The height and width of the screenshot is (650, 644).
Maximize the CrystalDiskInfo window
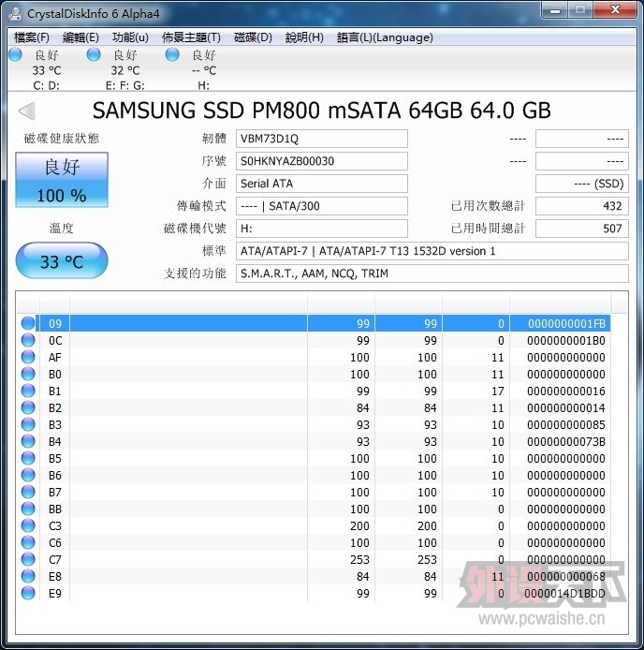click(580, 10)
